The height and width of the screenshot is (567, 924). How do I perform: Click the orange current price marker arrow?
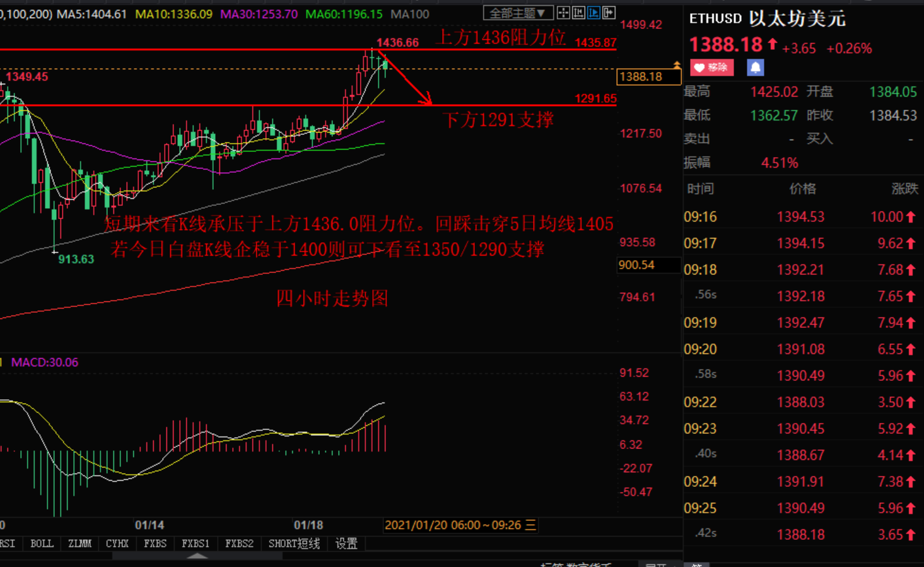coord(677,65)
